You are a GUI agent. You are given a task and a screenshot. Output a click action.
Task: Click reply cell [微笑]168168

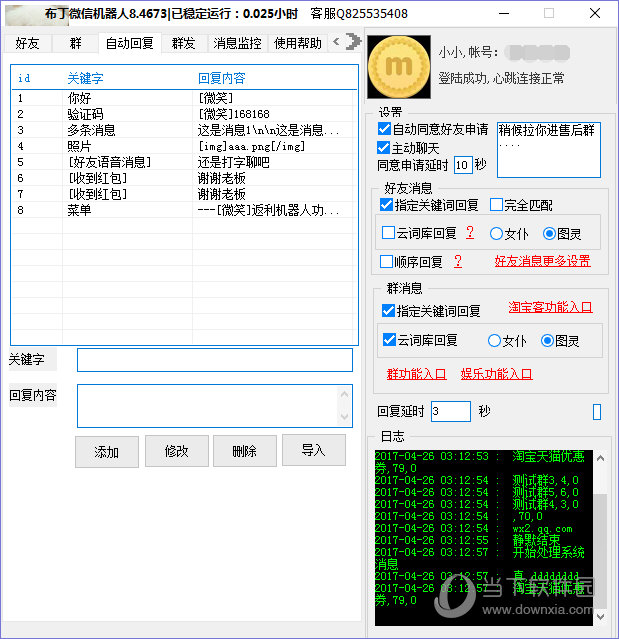coord(234,114)
